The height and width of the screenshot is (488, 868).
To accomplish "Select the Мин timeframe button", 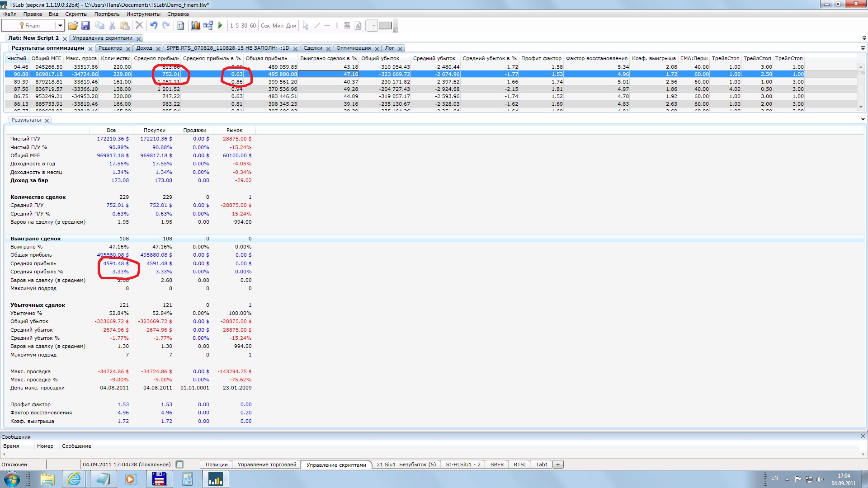I will 278,26.
